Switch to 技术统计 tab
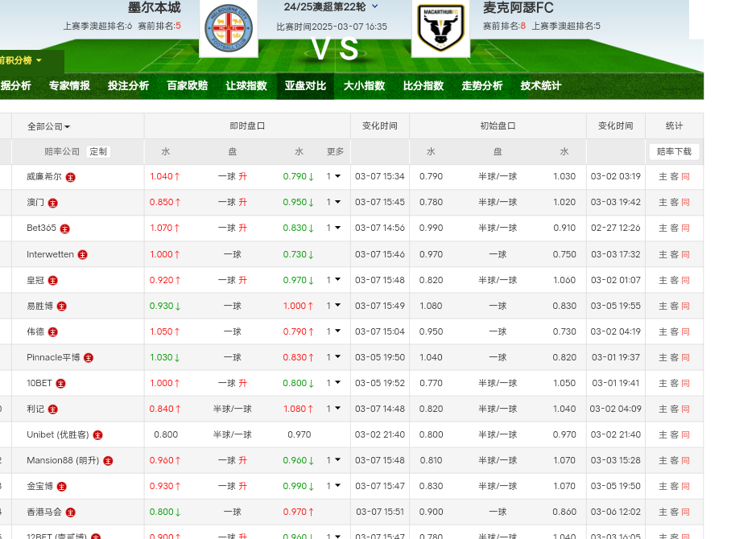 coord(541,86)
